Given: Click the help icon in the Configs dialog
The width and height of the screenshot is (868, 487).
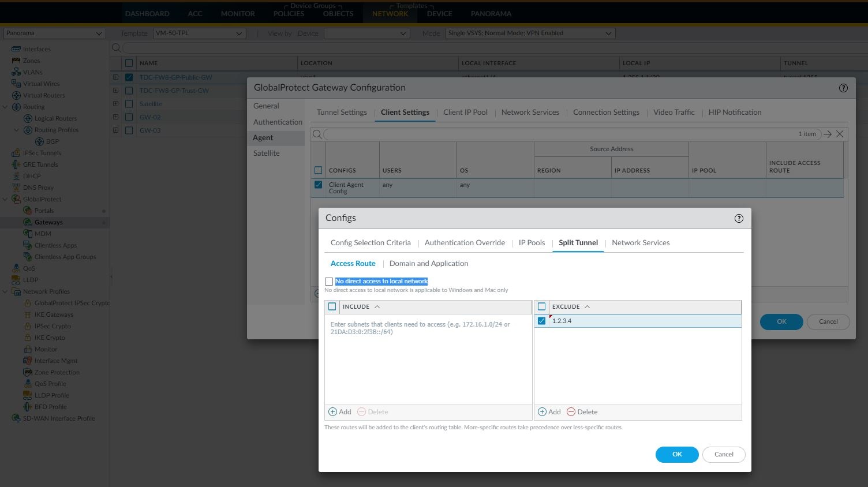Looking at the screenshot, I should 738,218.
